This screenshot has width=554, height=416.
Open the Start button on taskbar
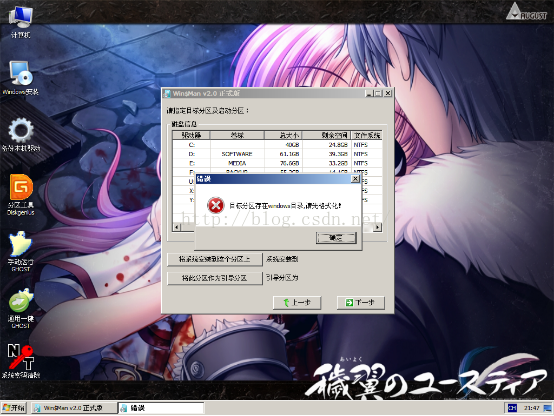point(14,408)
